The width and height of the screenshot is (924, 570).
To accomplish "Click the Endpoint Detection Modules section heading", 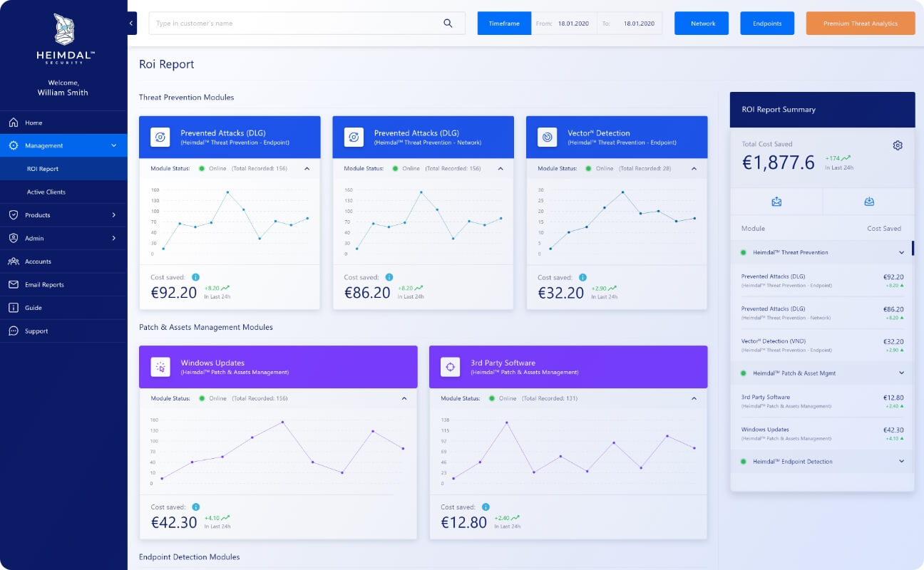I will [190, 556].
